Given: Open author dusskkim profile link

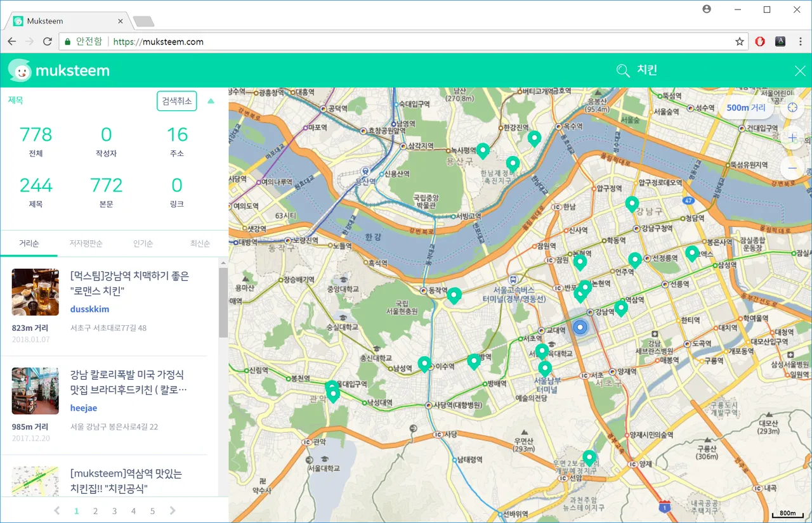Looking at the screenshot, I should 89,309.
